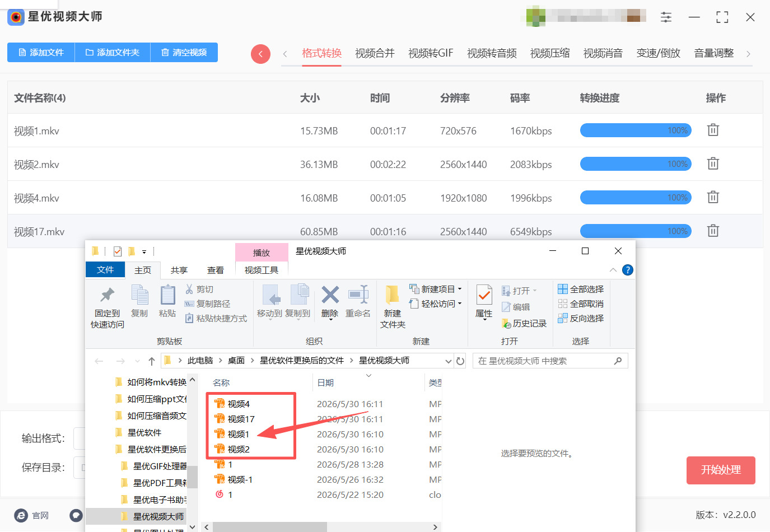Image resolution: width=770 pixels, height=532 pixels.
Task: Click the 视频17.mkv progress bar
Action: click(636, 231)
